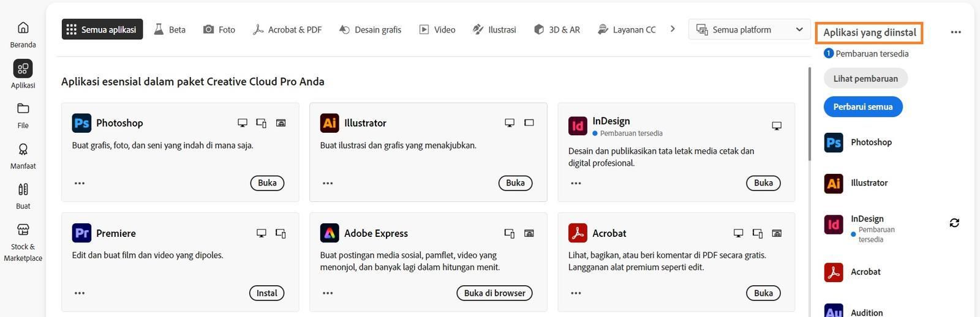
Task: Open Stock & Marketplace in sidebar
Action: 23,242
